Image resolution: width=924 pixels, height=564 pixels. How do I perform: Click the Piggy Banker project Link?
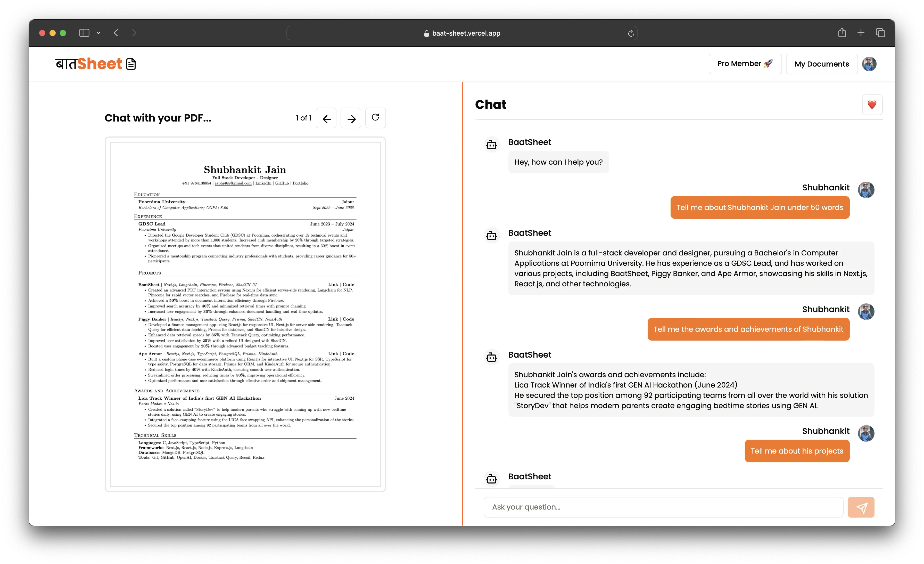pyautogui.click(x=333, y=319)
